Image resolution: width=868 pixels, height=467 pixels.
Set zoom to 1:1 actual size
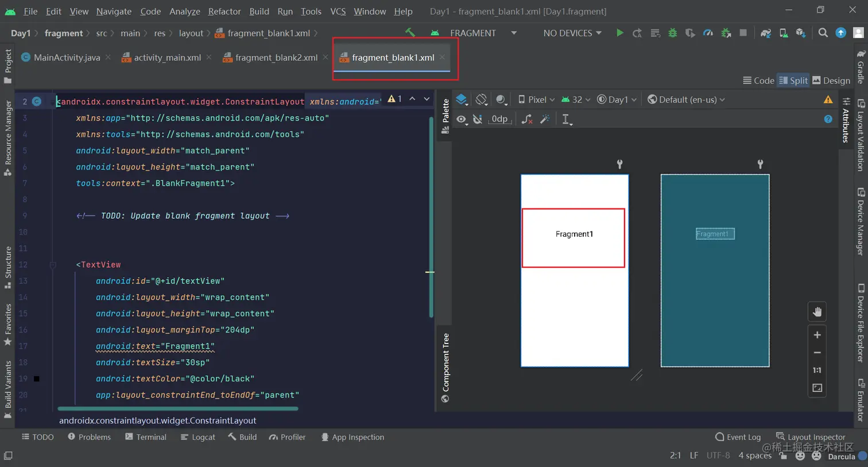pyautogui.click(x=817, y=370)
